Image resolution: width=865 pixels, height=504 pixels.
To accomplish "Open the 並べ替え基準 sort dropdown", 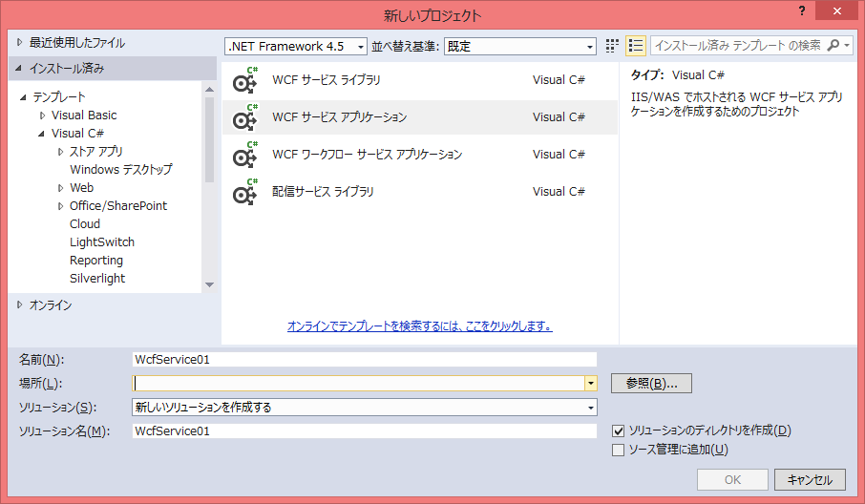I will (519, 46).
